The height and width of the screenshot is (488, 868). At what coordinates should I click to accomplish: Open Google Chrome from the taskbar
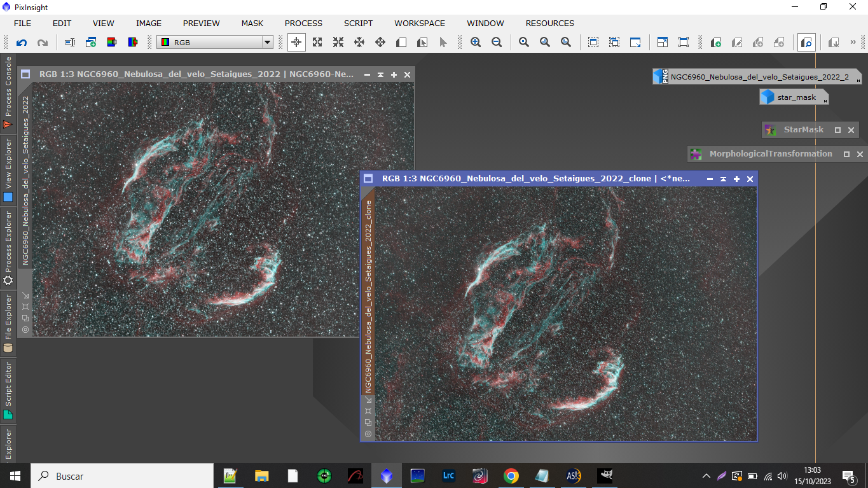click(511, 476)
